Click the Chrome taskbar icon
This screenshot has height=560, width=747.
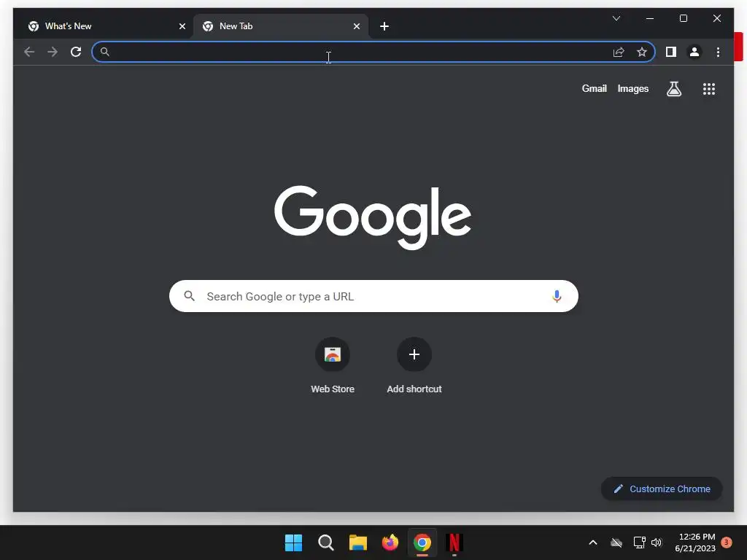point(422,542)
